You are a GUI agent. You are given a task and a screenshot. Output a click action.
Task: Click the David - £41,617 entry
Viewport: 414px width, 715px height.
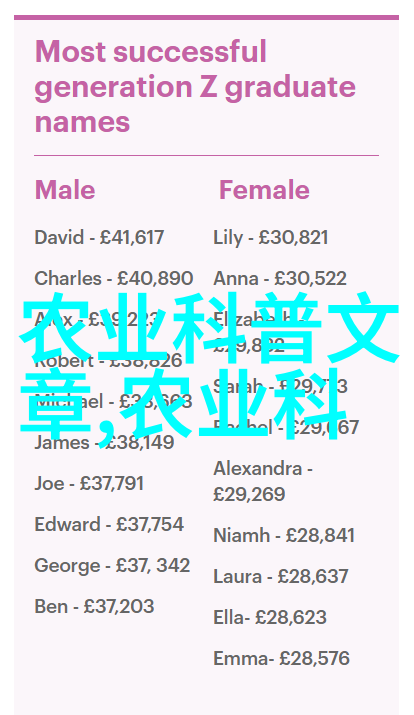pyautogui.click(x=99, y=238)
